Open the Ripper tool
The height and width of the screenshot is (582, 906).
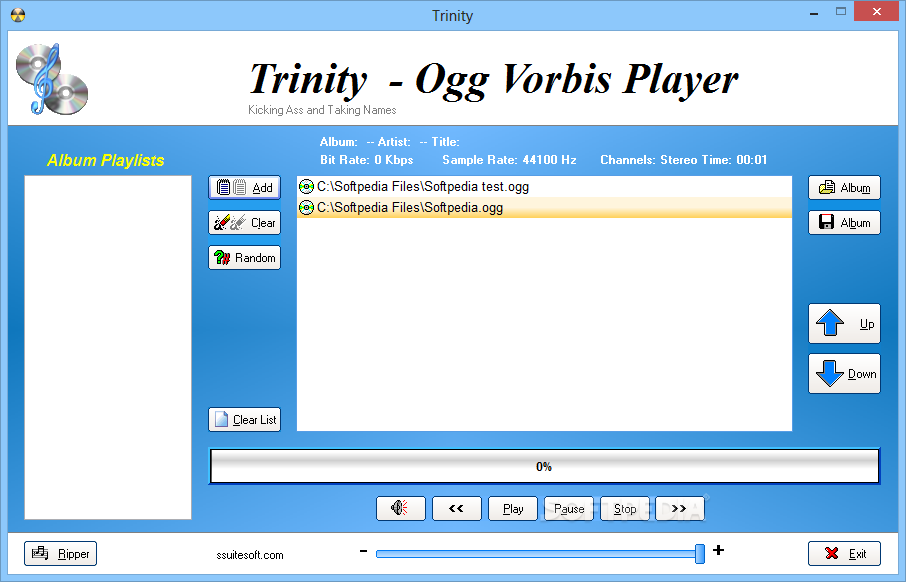pyautogui.click(x=60, y=554)
